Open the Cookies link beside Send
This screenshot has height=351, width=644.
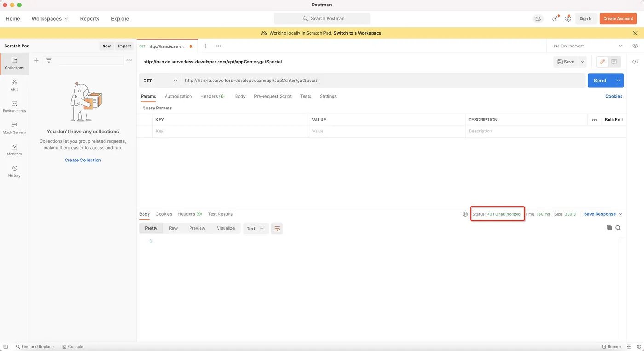614,96
